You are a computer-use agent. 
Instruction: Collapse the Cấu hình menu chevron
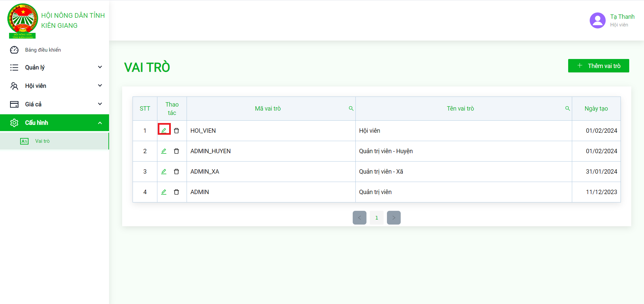click(100, 123)
